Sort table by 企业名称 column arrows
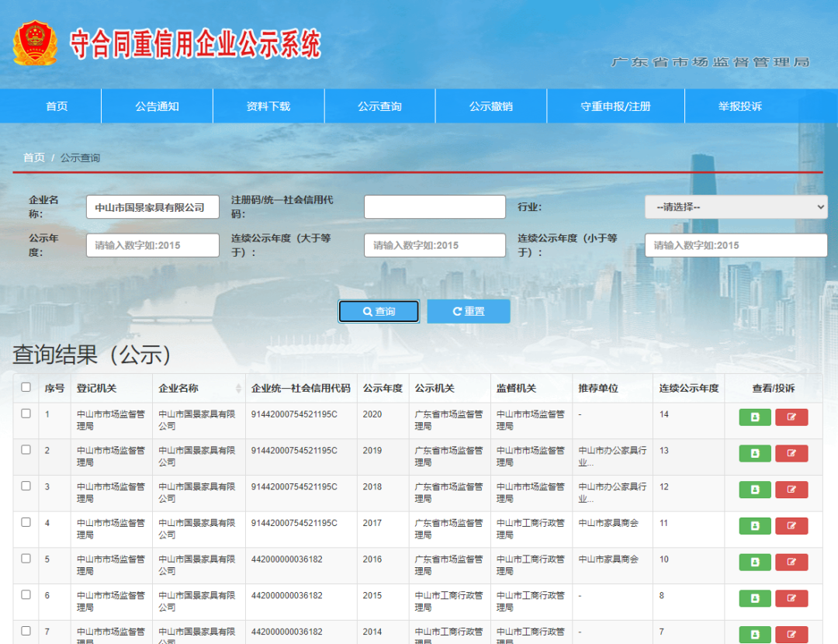Viewport: 838px width, 644px height. [x=238, y=389]
